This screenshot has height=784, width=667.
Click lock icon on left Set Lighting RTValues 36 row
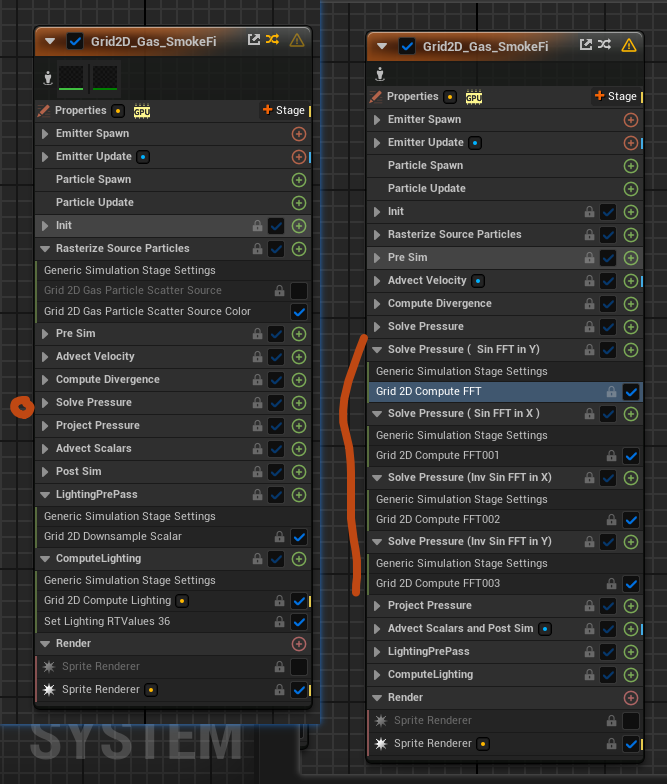click(x=280, y=622)
